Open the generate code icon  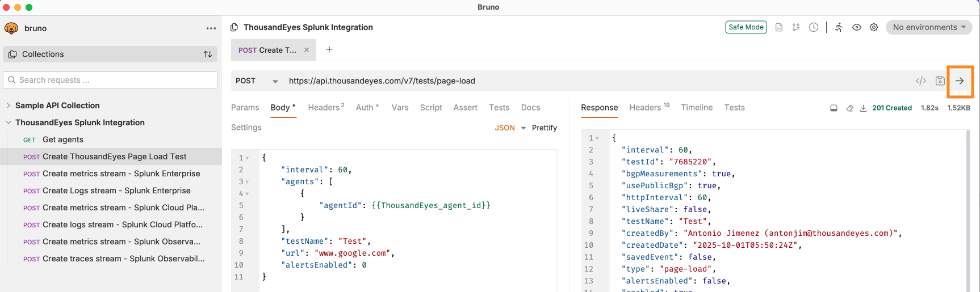coord(921,81)
